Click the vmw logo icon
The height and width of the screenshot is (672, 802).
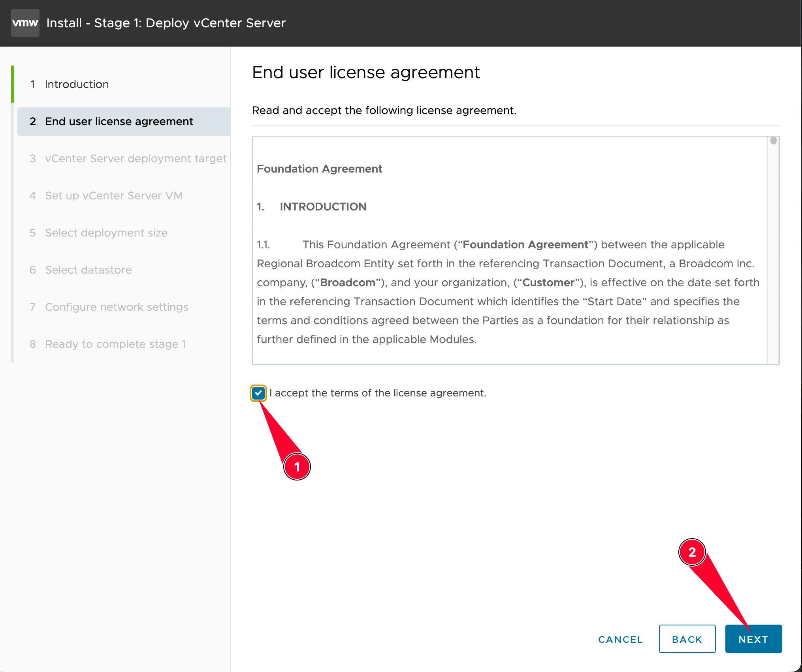pyautogui.click(x=25, y=23)
